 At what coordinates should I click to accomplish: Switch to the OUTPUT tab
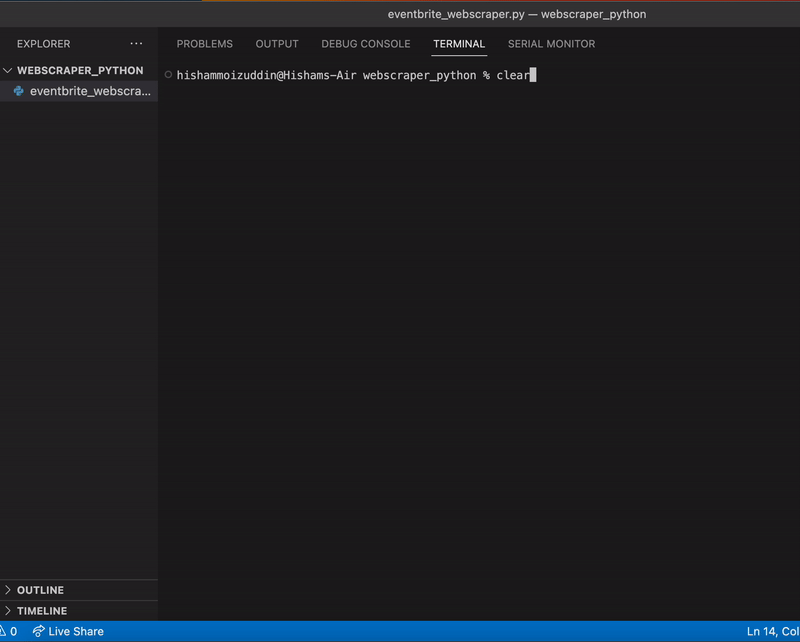[276, 44]
